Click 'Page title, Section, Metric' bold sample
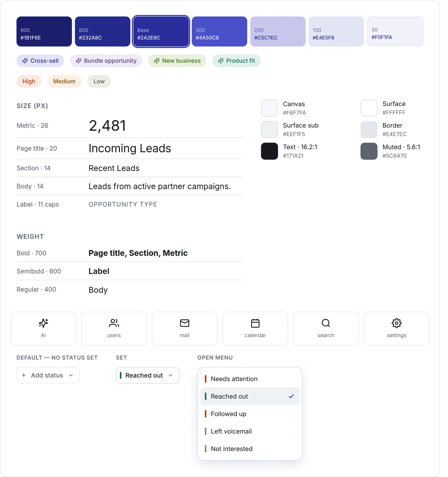The height and width of the screenshot is (477, 448). (x=138, y=253)
